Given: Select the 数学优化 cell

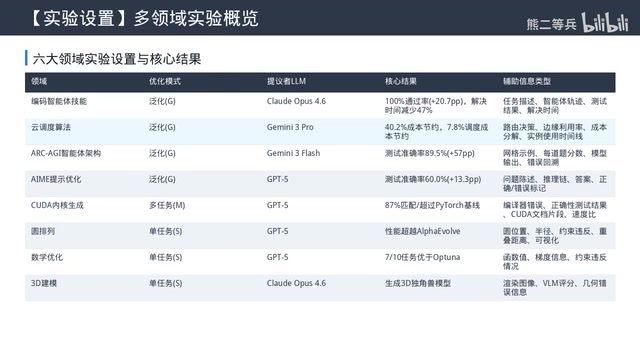Looking at the screenshot, I should pyautogui.click(x=47, y=258).
